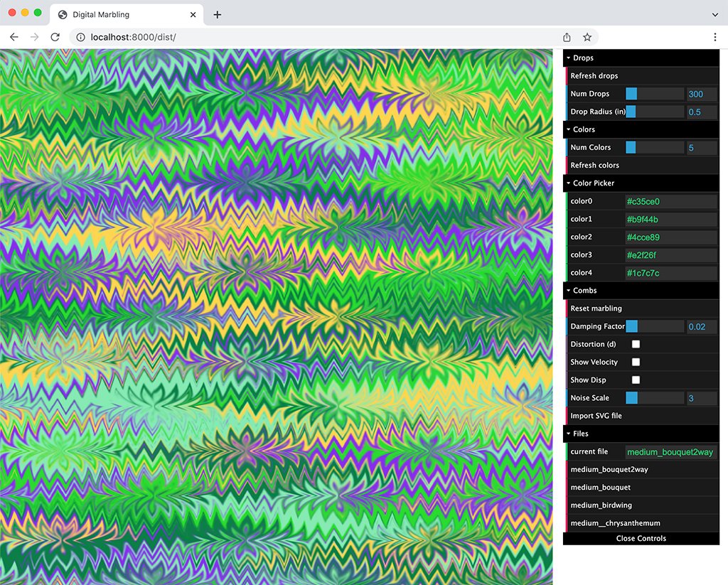
Task: Reload the Digital Marbling page
Action: coord(55,37)
